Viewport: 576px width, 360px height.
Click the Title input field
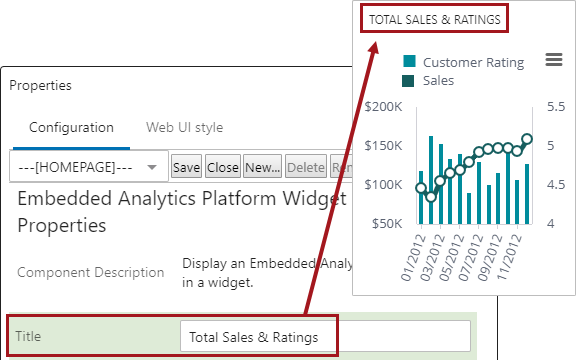(x=325, y=336)
